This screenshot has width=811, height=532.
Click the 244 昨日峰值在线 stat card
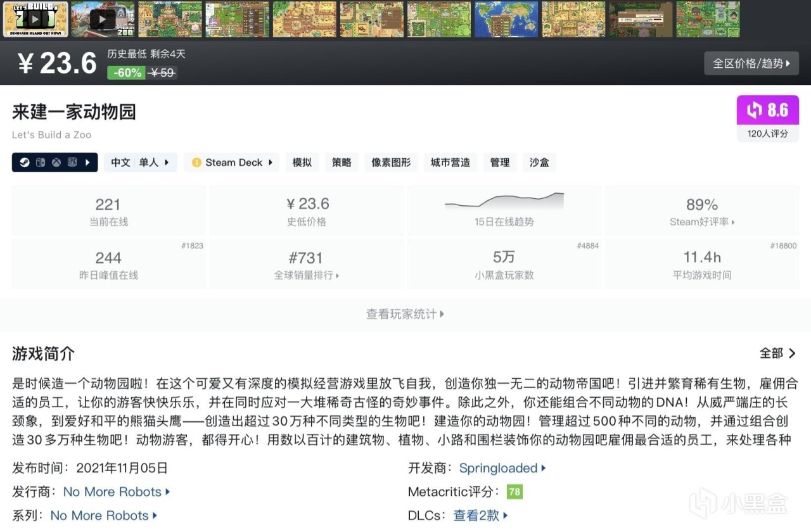pyautogui.click(x=108, y=264)
